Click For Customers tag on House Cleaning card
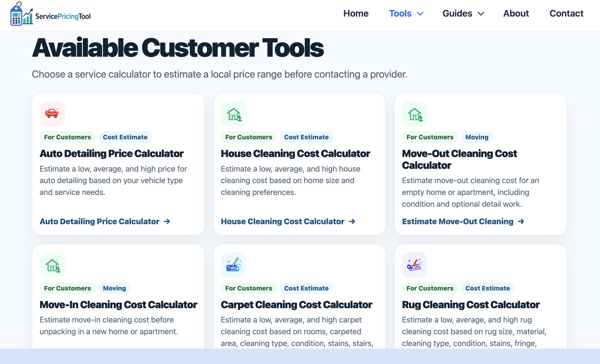 pyautogui.click(x=249, y=137)
